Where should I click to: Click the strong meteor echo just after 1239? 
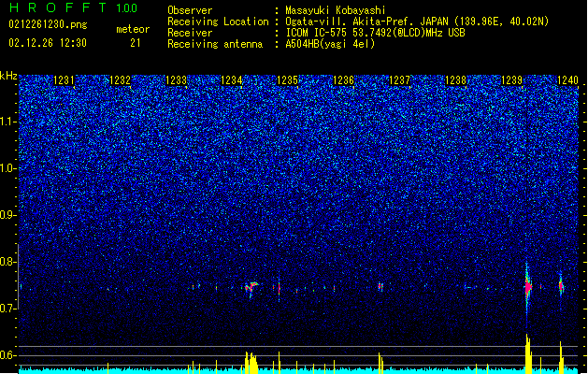(x=527, y=288)
